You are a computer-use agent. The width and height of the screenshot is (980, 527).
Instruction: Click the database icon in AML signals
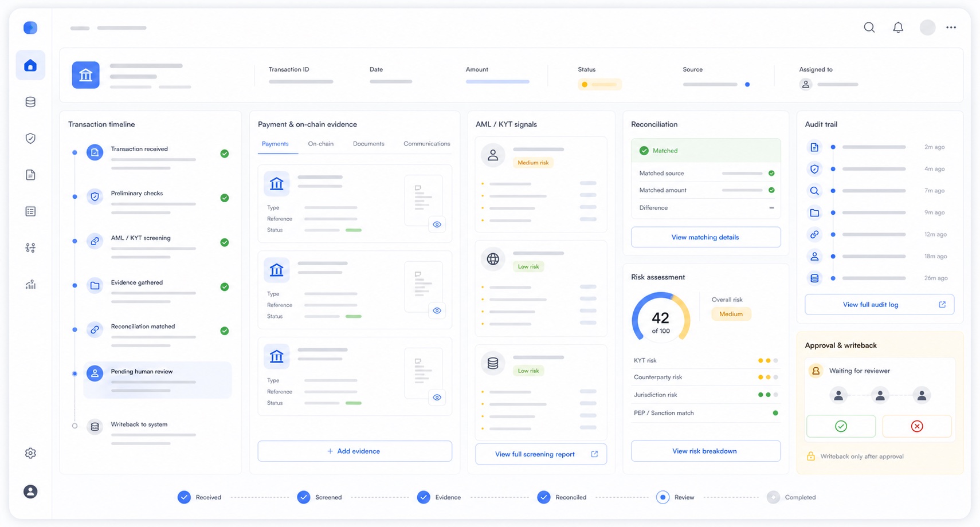pos(493,363)
